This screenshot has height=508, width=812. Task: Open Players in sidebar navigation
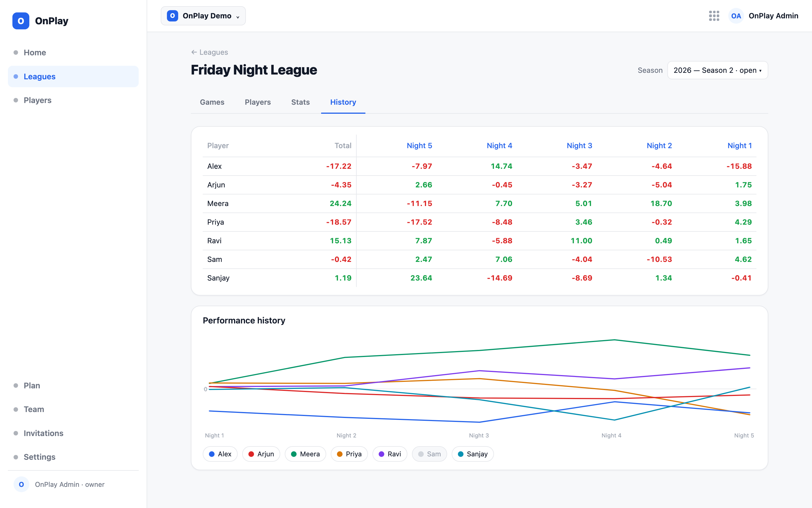pos(73,100)
